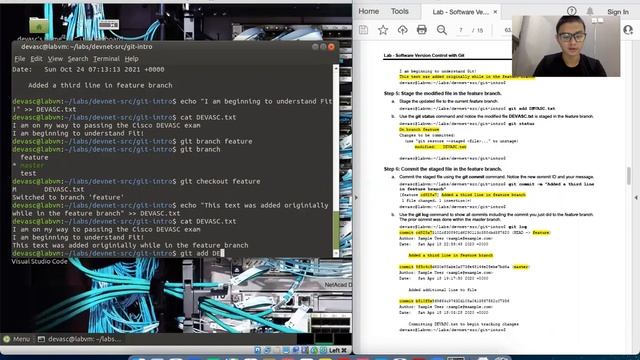Click the account profile icon in PDF toolbar
Image resolution: width=640 pixels, height=360 pixels.
click(628, 29)
